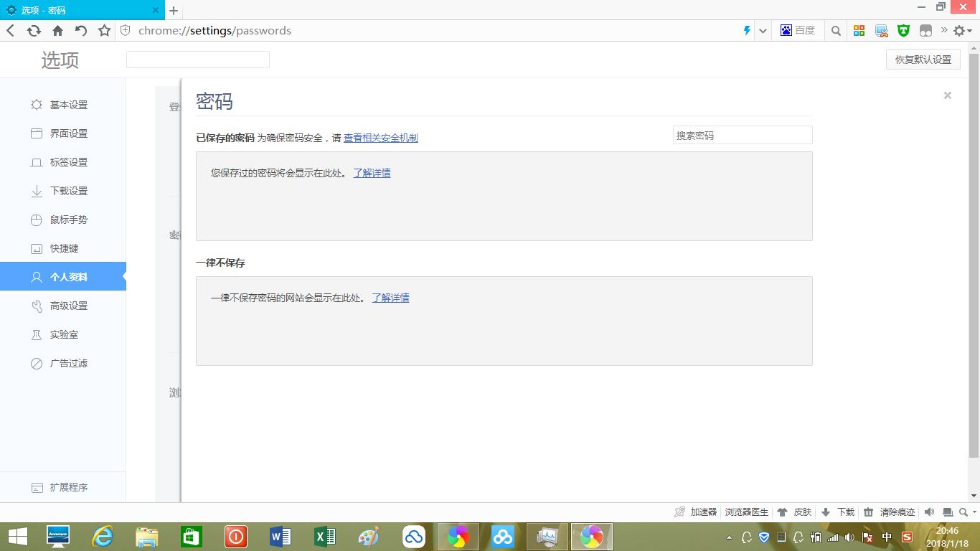Go back using the browser back arrow
The height and width of the screenshot is (551, 980).
11,31
